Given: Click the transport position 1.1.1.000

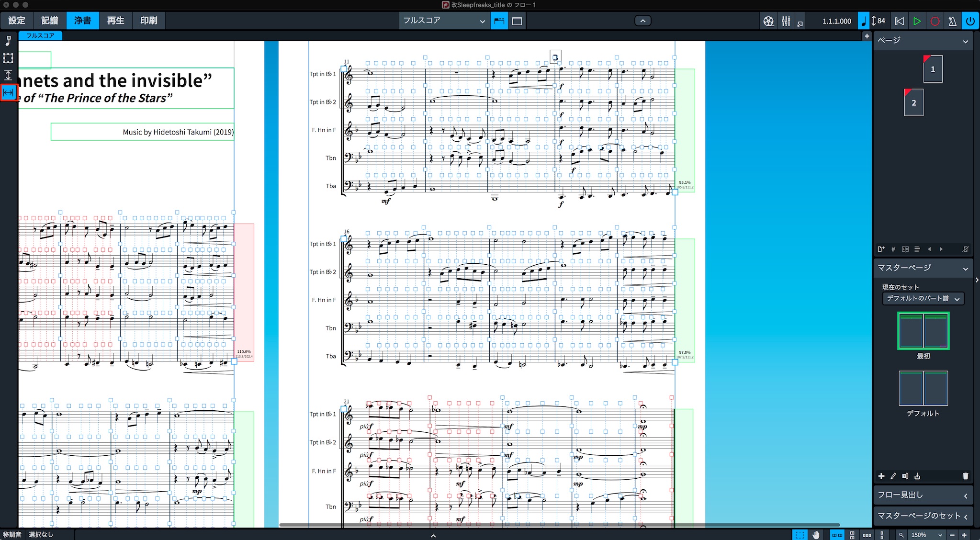Looking at the screenshot, I should point(837,21).
